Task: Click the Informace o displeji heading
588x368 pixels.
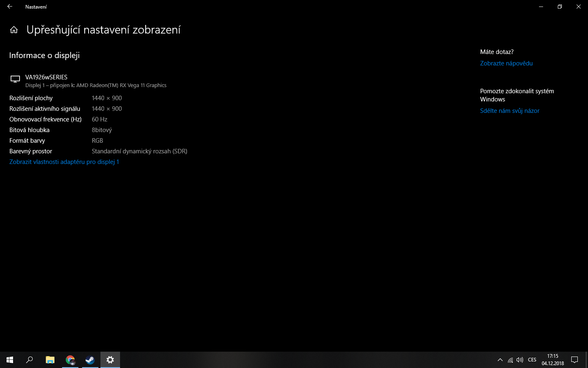Action: (x=45, y=55)
